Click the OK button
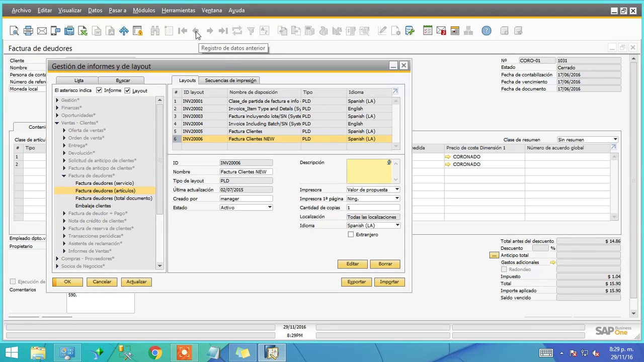The image size is (644, 362). coord(67,282)
